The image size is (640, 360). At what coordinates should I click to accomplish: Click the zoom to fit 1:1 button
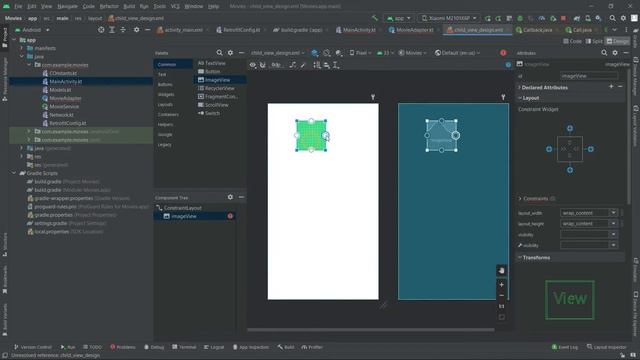pyautogui.click(x=502, y=306)
